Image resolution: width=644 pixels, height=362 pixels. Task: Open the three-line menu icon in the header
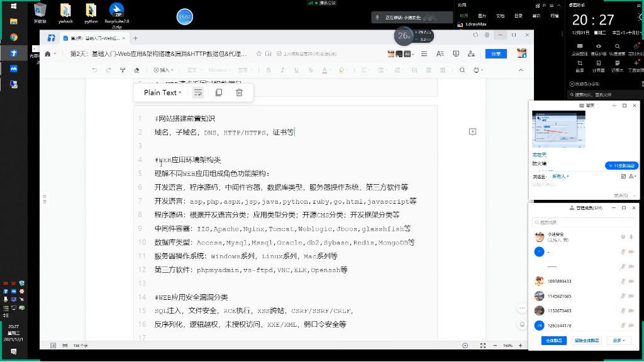pyautogui.click(x=424, y=54)
